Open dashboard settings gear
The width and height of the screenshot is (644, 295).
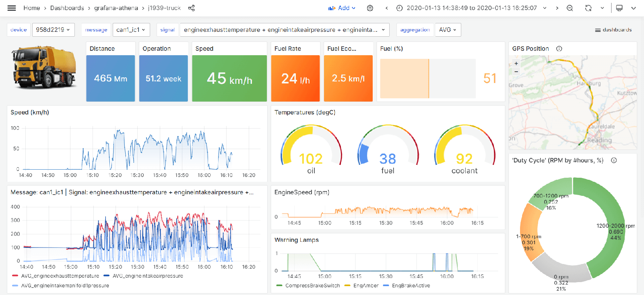[370, 8]
